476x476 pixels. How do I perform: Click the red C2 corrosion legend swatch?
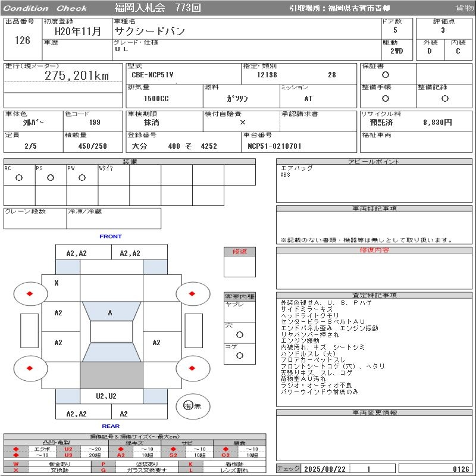(226, 455)
